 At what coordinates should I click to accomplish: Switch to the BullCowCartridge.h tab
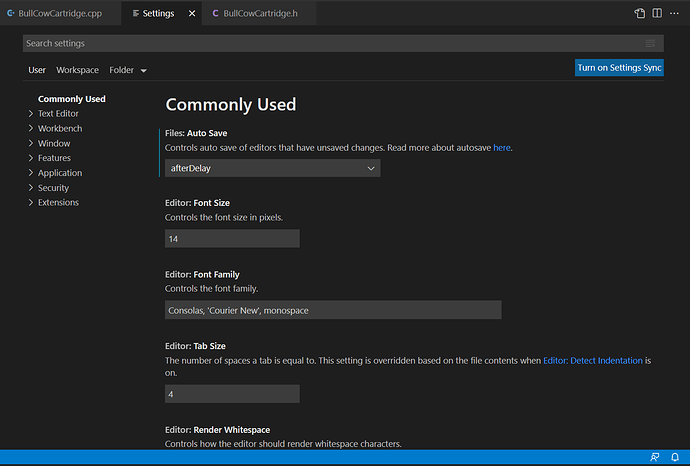pyautogui.click(x=255, y=14)
